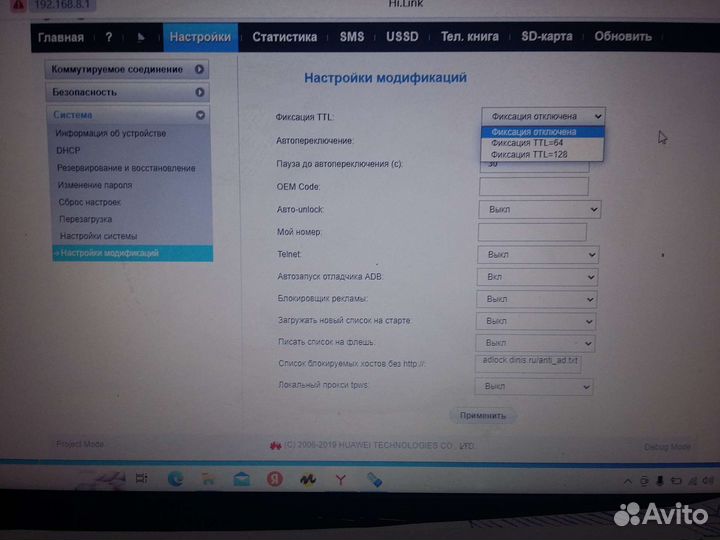720x540 pixels.
Task: Click the Мой номер input field
Action: (532, 232)
